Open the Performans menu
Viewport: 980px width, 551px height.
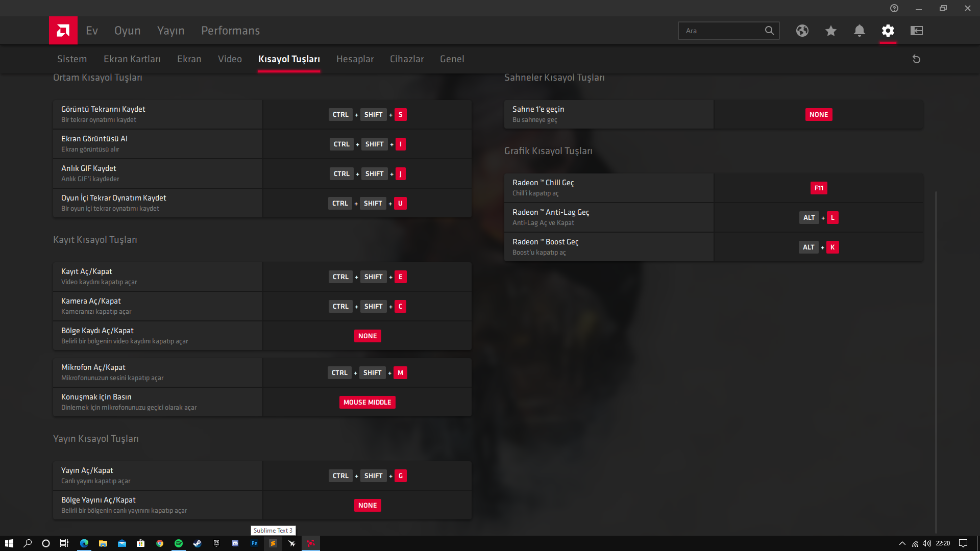click(230, 31)
